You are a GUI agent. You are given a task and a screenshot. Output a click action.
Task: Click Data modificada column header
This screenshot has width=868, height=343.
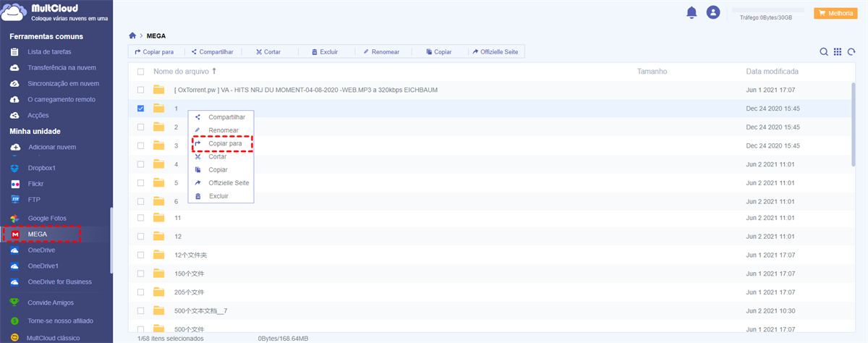pos(773,72)
